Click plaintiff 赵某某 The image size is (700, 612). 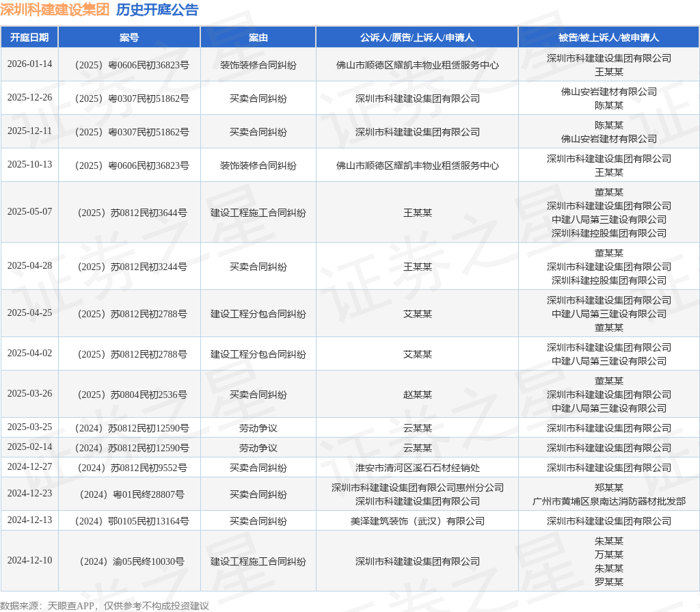pyautogui.click(x=418, y=395)
